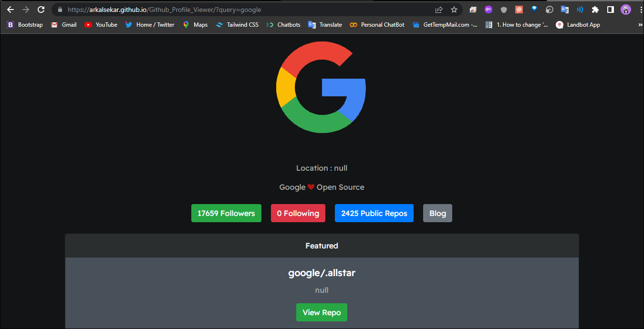Bookmark this page with star icon
The image size is (644, 329).
(x=454, y=10)
